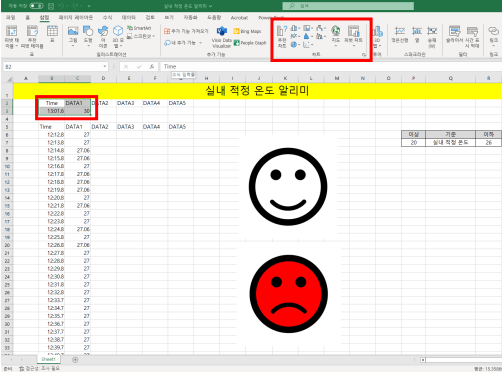Click the formula bar Cancel X button
502x378 pixels.
(126, 67)
